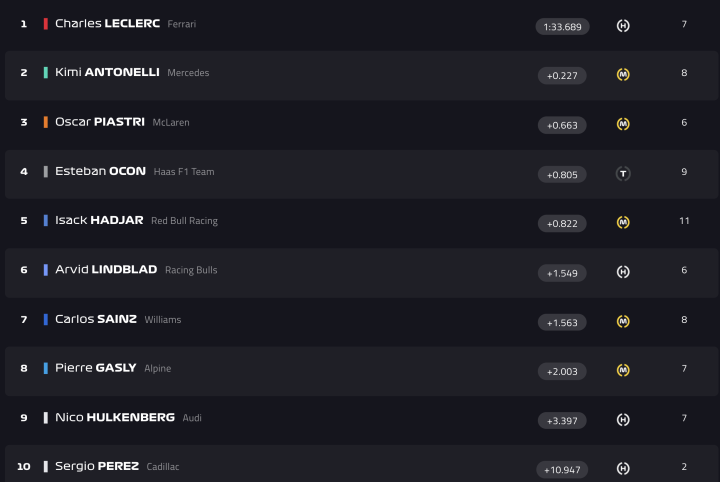Click Pierre Gasly's name in position 8

click(x=96, y=368)
